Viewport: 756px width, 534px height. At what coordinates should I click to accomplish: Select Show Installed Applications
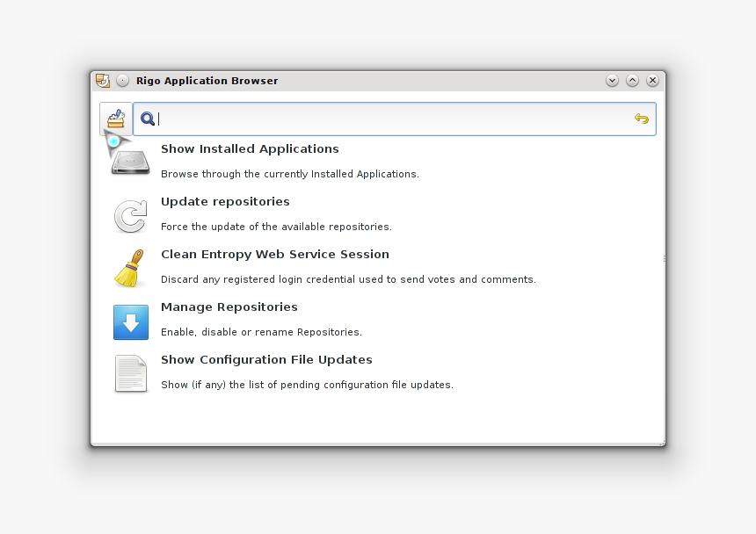pyautogui.click(x=250, y=149)
